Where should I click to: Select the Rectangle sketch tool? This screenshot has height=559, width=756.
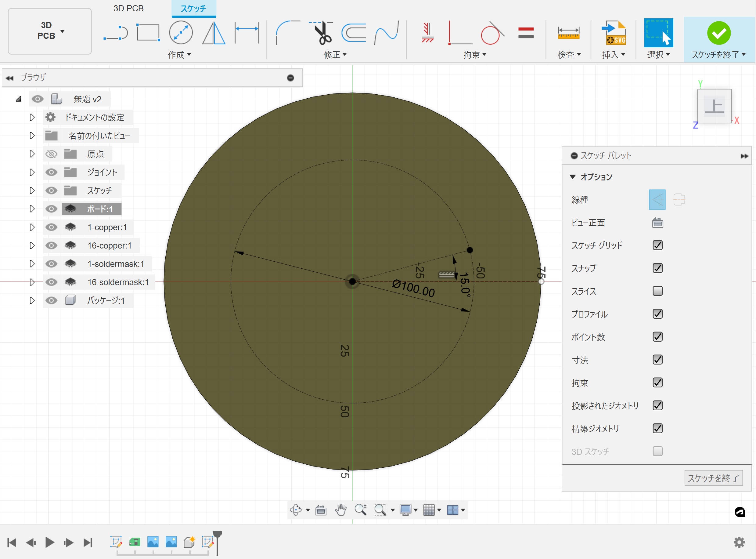pos(148,32)
